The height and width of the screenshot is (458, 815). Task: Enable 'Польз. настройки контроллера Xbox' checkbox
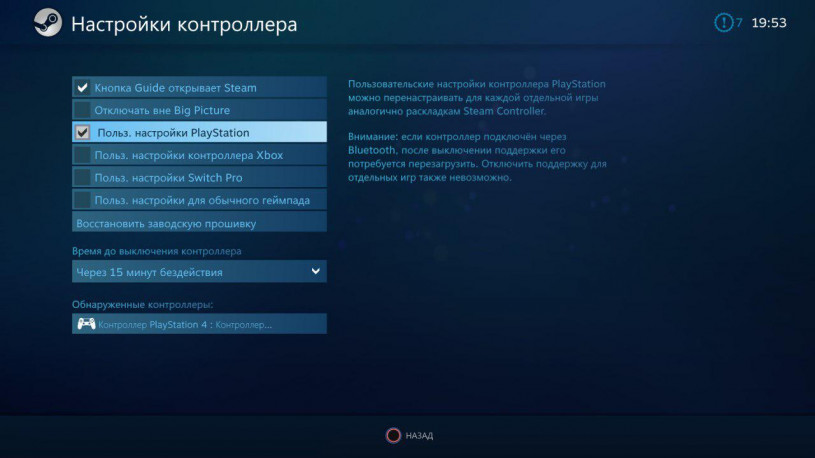pyautogui.click(x=83, y=155)
